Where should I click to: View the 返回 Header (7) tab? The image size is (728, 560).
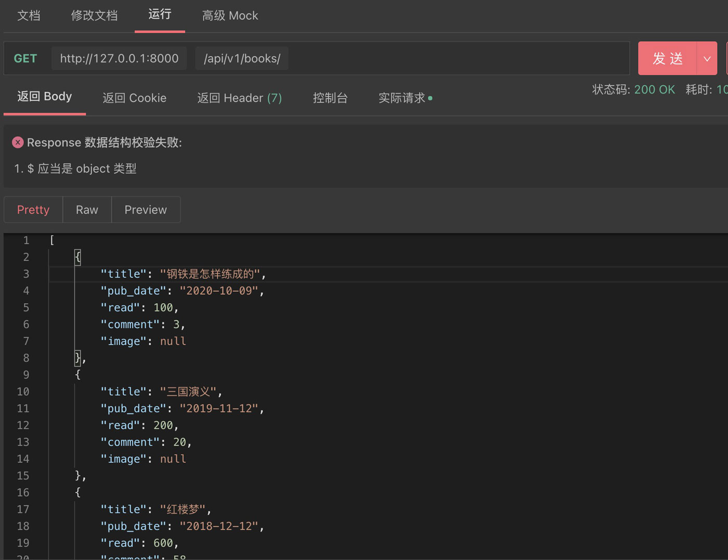[x=239, y=98]
